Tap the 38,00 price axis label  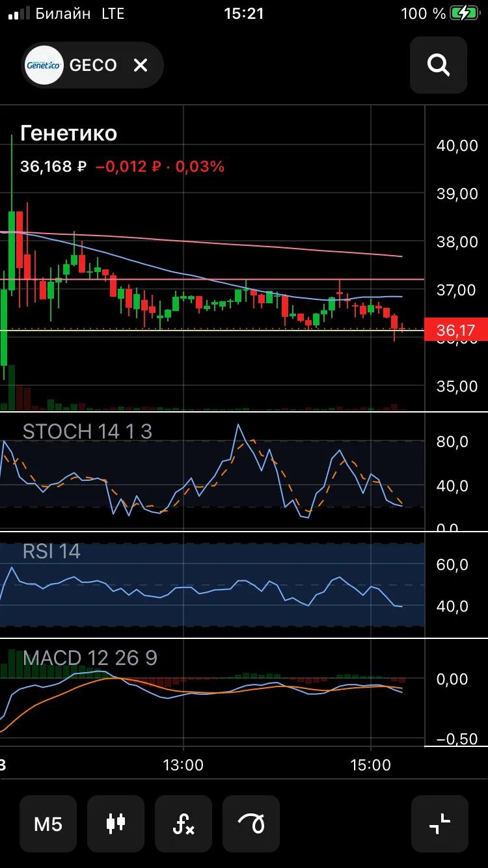tap(457, 242)
